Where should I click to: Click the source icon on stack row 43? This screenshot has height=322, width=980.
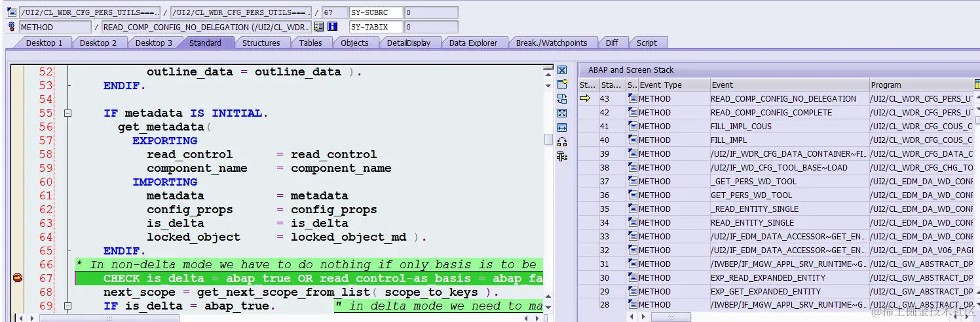pos(632,98)
